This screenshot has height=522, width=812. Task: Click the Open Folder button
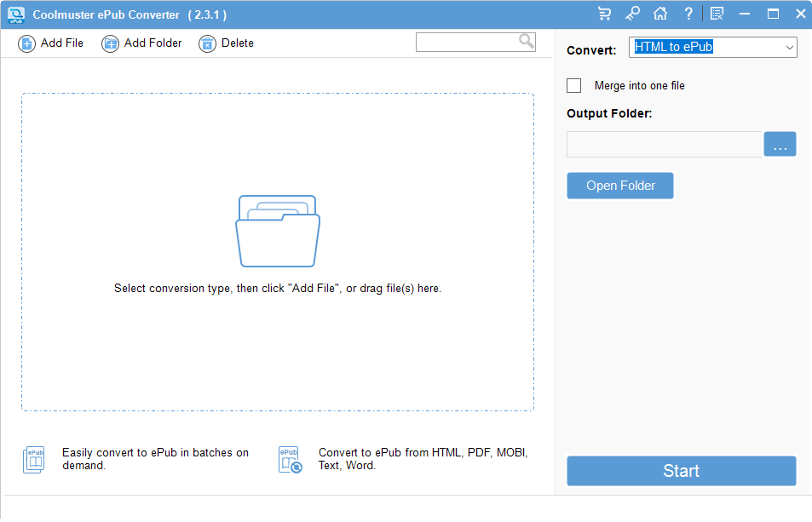619,185
